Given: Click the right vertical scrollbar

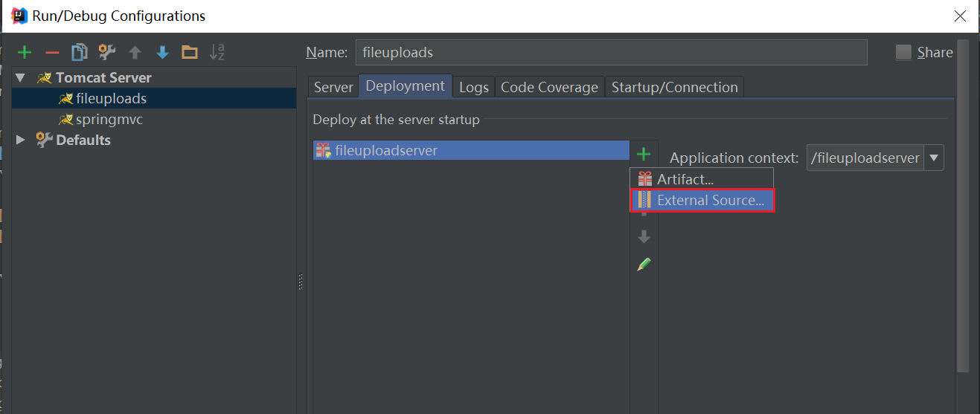Looking at the screenshot, I should pyautogui.click(x=961, y=205).
